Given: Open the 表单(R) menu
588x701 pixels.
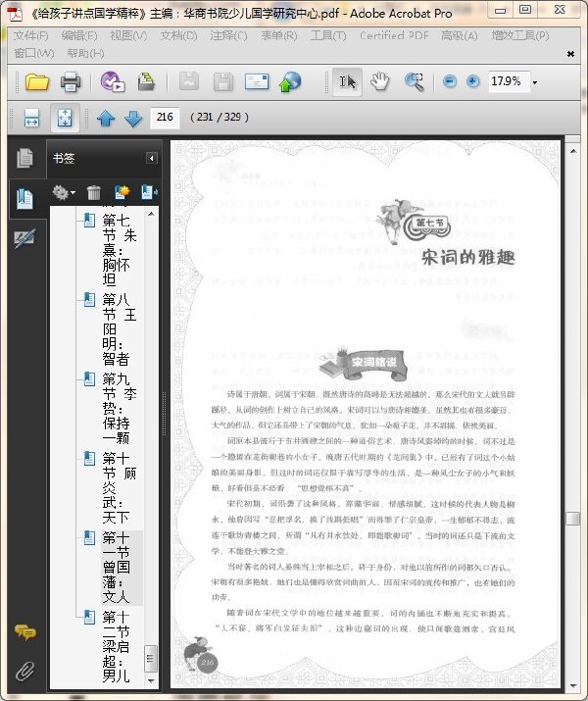Looking at the screenshot, I should (x=278, y=35).
